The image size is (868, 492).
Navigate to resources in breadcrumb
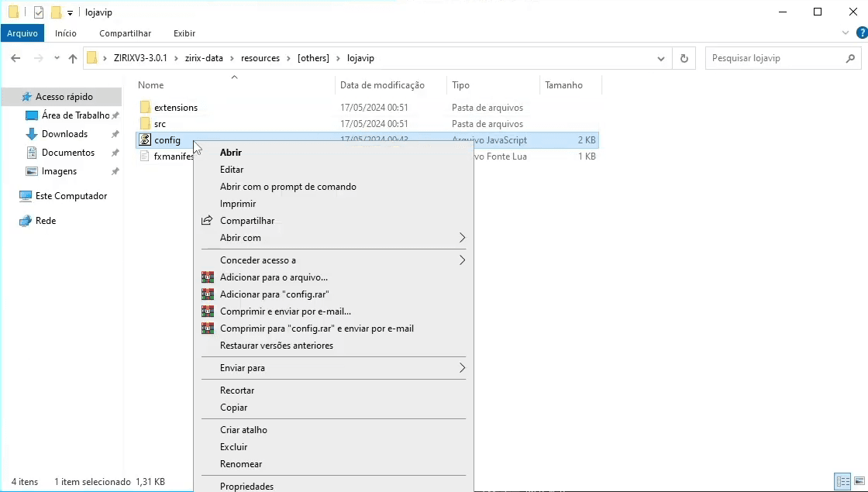click(x=260, y=58)
